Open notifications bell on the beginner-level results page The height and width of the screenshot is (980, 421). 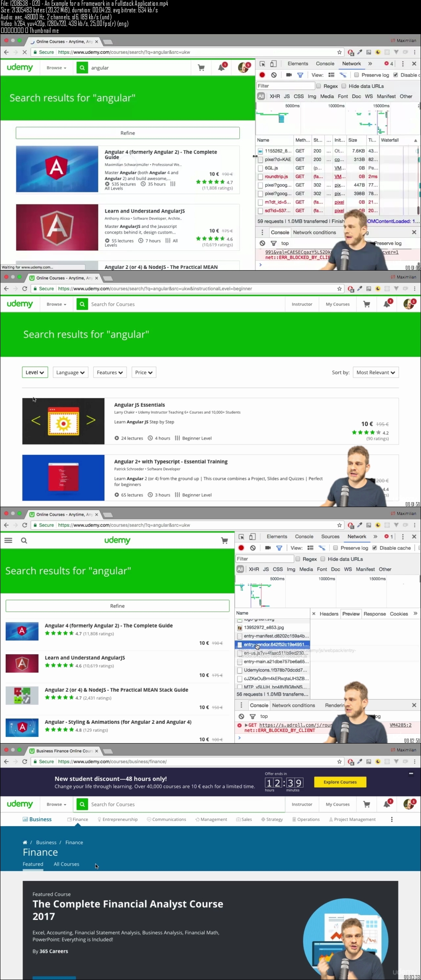(x=387, y=304)
